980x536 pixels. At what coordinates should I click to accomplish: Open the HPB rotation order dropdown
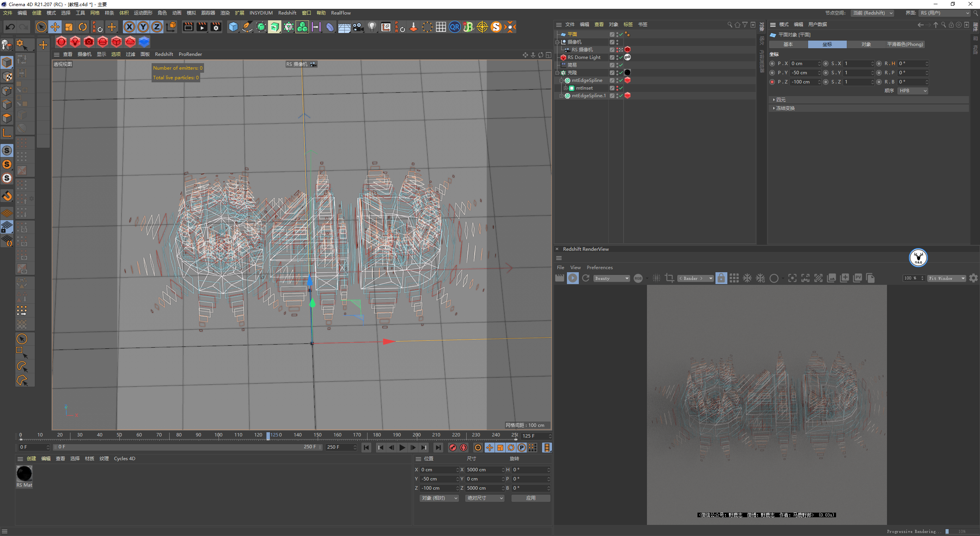click(x=913, y=91)
